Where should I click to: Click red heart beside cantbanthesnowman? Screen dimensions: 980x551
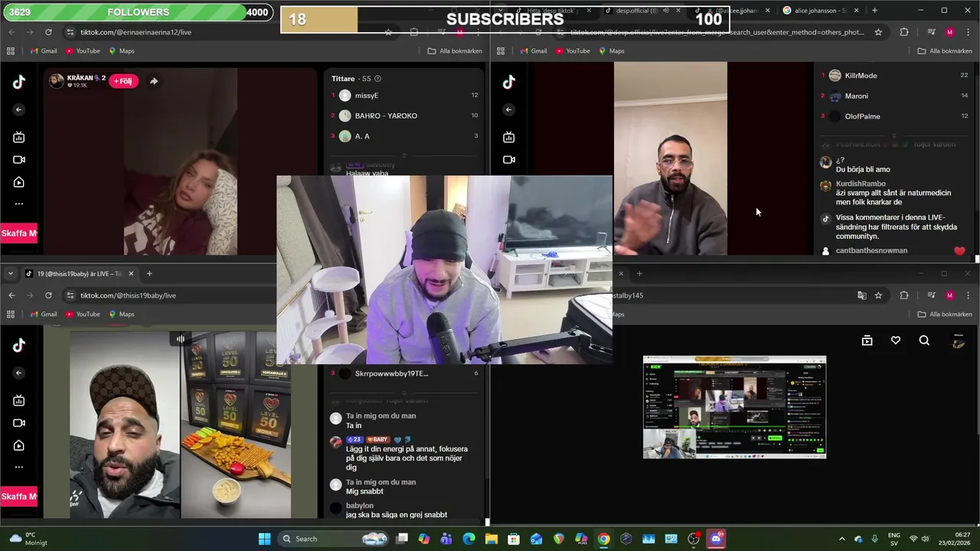[959, 251]
